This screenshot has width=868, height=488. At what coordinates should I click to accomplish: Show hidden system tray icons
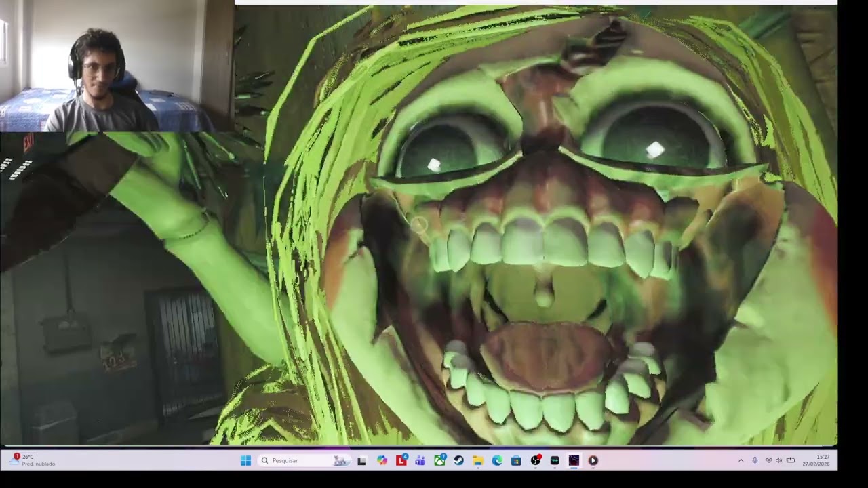pos(741,460)
